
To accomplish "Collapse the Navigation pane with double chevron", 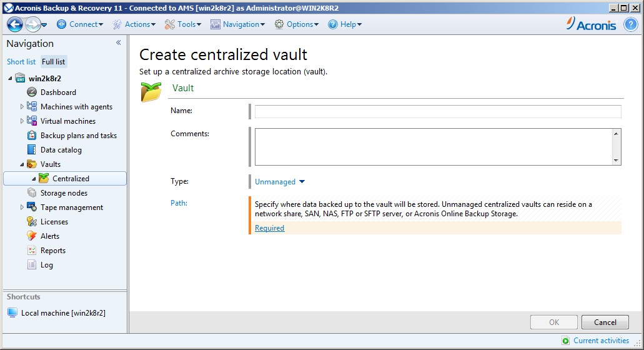I will click(118, 42).
